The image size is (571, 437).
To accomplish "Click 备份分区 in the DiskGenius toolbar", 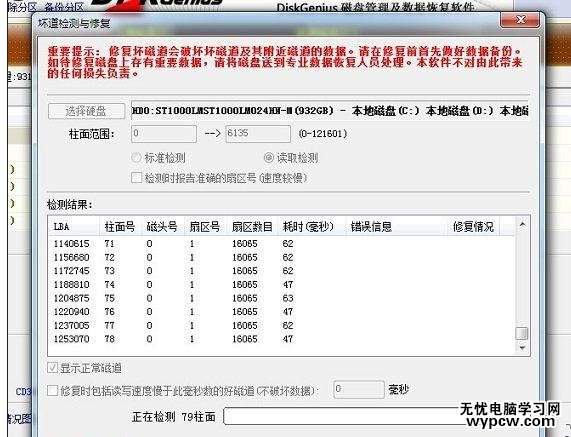I will (x=64, y=7).
